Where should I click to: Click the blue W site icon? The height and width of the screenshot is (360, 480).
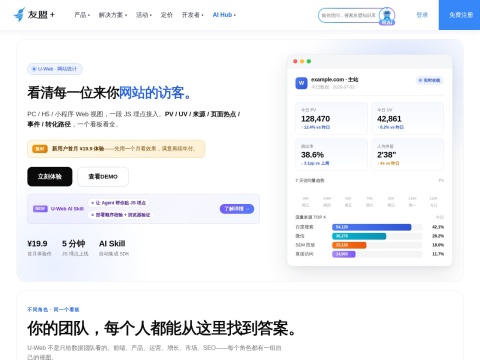tap(301, 83)
